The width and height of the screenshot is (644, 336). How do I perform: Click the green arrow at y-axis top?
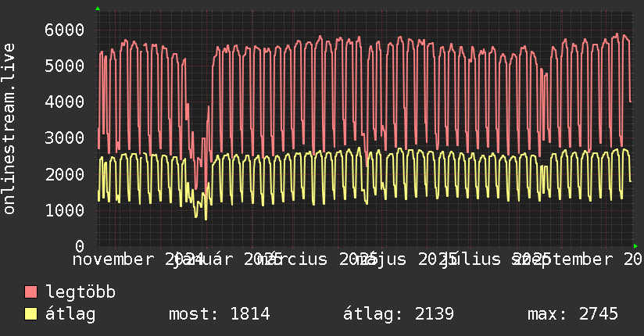click(98, 9)
